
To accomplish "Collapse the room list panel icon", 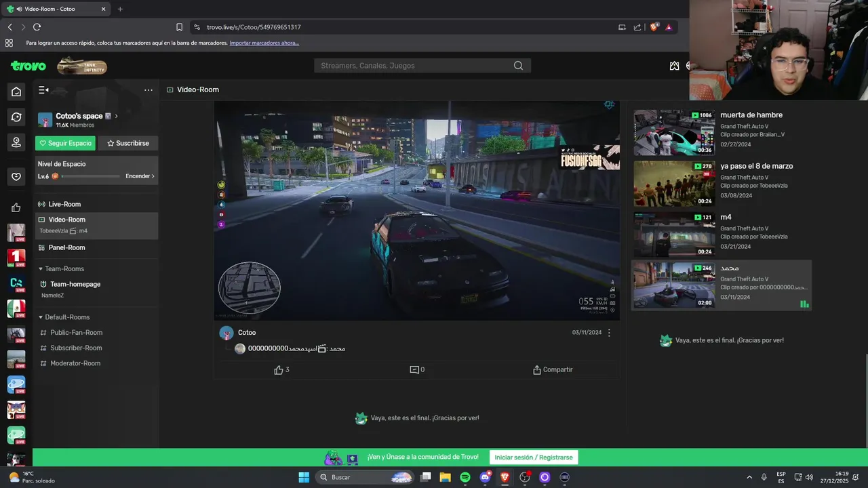I will (x=43, y=89).
